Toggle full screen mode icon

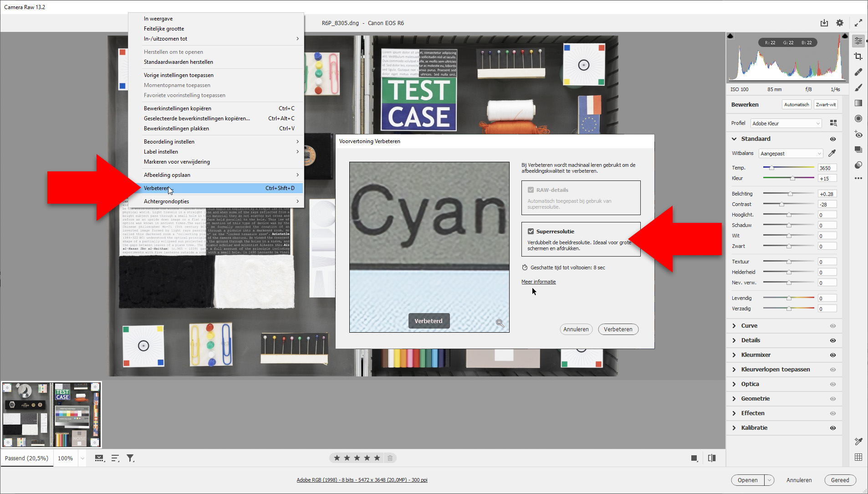858,23
